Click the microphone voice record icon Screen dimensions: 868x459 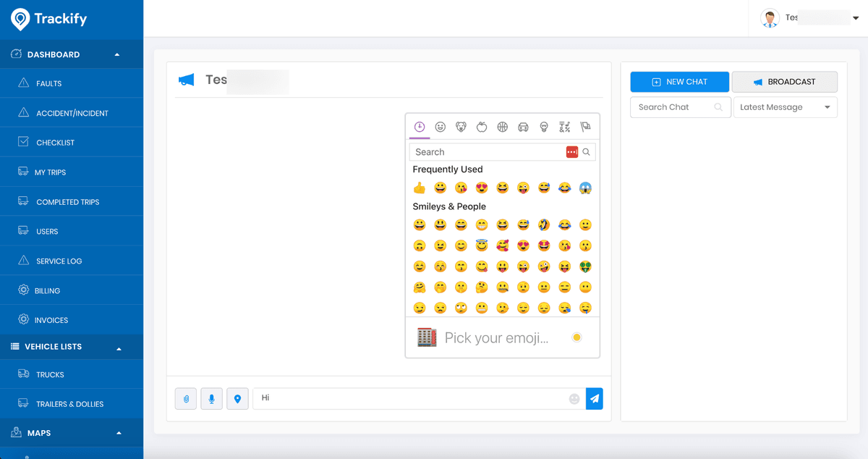(211, 399)
